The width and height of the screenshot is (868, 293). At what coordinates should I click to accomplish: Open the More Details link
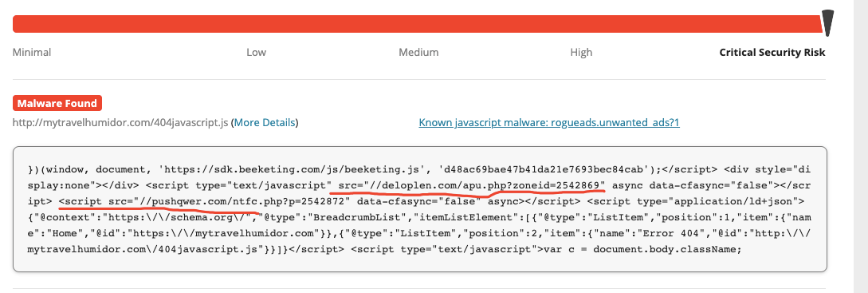pyautogui.click(x=265, y=122)
